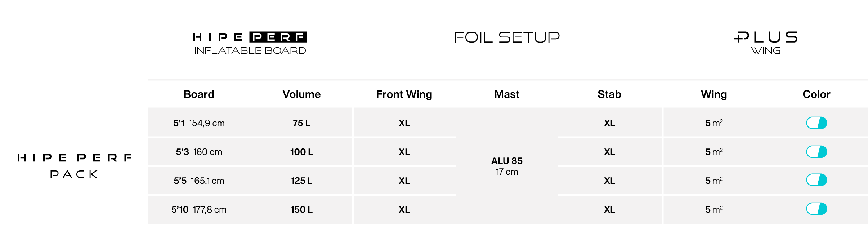
Task: Select the color swatch for the 5'10 board
Action: coord(816,209)
